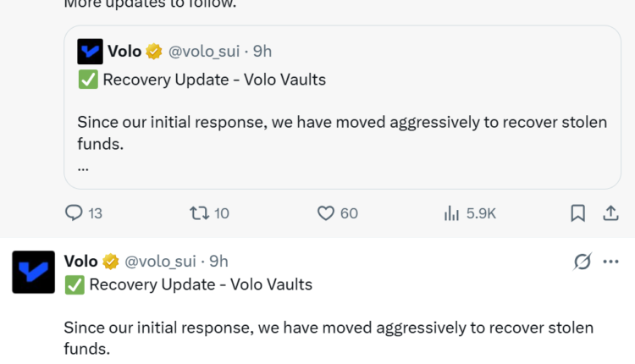
Task: Open Volo's profile picture in lower tweet
Action: [x=33, y=272]
